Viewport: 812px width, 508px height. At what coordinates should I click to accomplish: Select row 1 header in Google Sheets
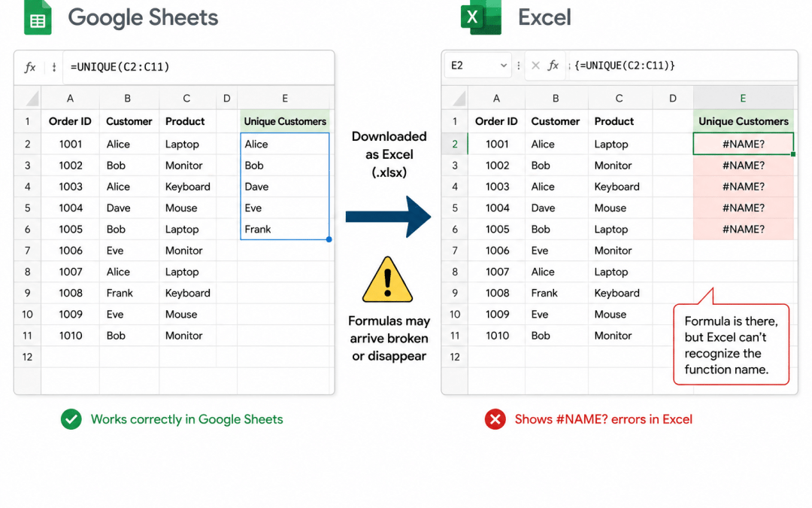[x=28, y=121]
